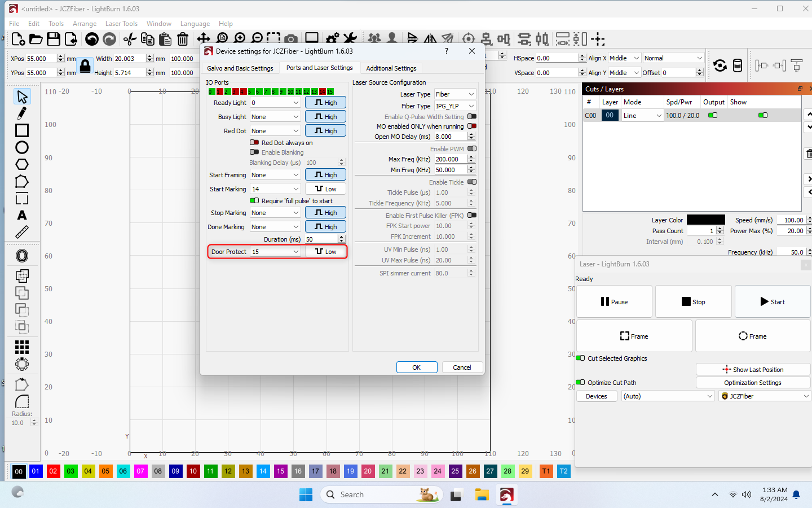The width and height of the screenshot is (812, 508).
Task: Click the Grid array tool
Action: click(22, 347)
